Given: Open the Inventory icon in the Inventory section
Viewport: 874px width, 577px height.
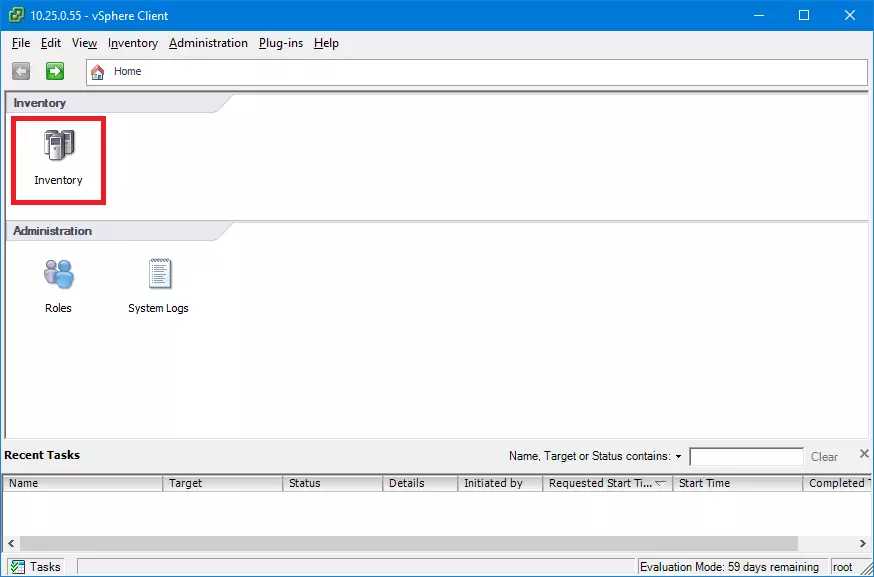Looking at the screenshot, I should [x=59, y=158].
